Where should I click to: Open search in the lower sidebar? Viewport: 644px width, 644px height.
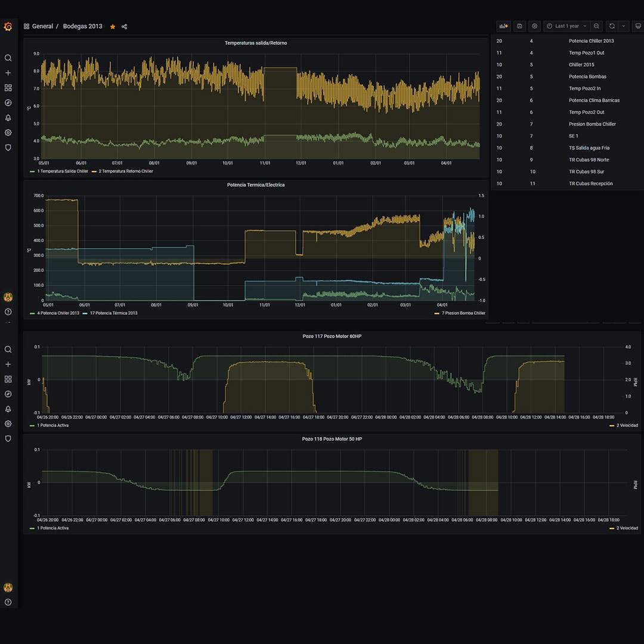tap(8, 349)
